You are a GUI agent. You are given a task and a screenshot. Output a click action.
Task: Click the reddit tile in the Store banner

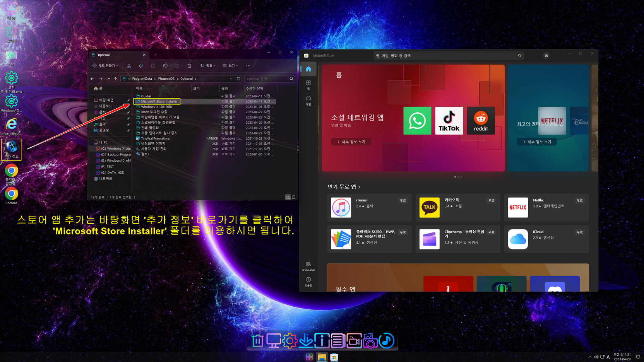click(481, 121)
